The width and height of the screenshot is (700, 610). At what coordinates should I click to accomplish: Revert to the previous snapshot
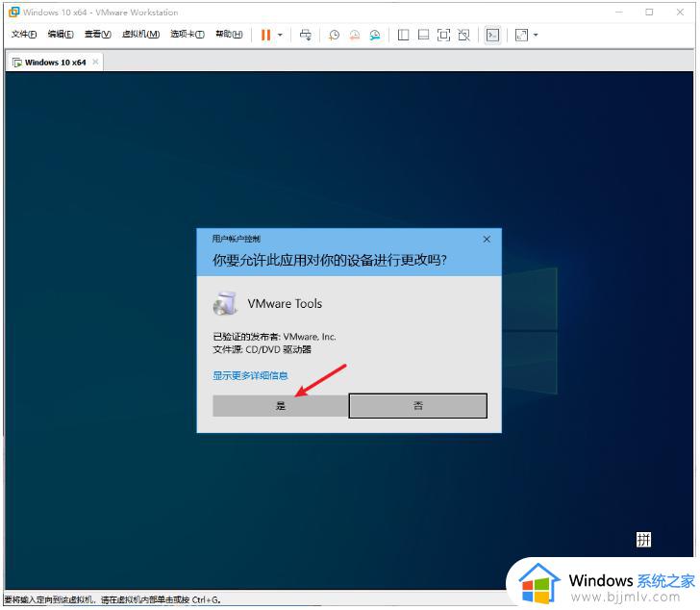coord(355,35)
